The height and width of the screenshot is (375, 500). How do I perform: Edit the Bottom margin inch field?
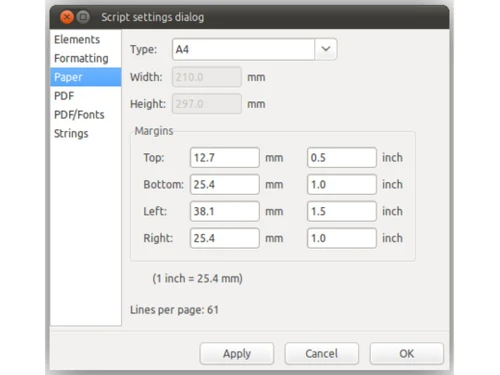point(342,184)
